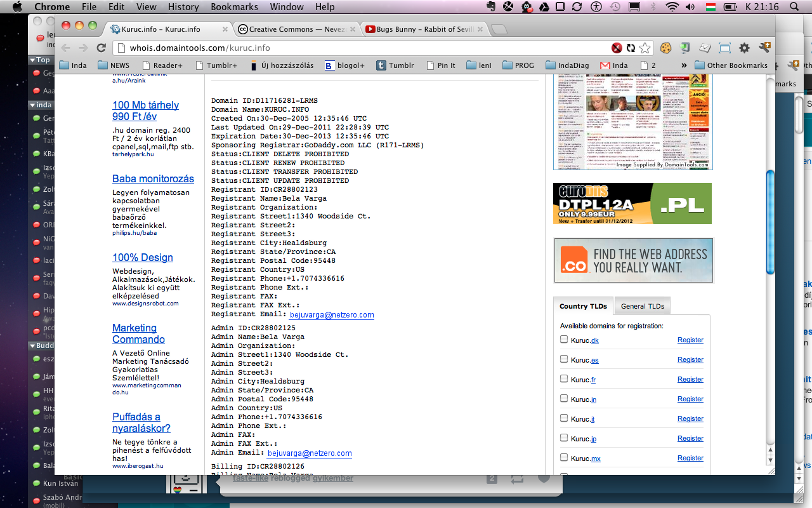The width and height of the screenshot is (812, 508).
Task: Open the Bookmarks menu
Action: (x=234, y=7)
